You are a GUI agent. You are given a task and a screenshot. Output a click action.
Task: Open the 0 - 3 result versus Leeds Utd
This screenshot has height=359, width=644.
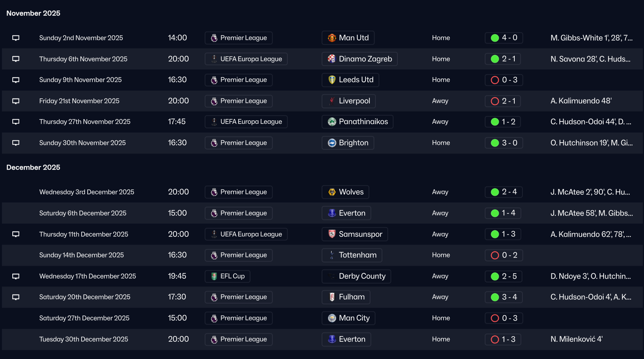coord(509,80)
